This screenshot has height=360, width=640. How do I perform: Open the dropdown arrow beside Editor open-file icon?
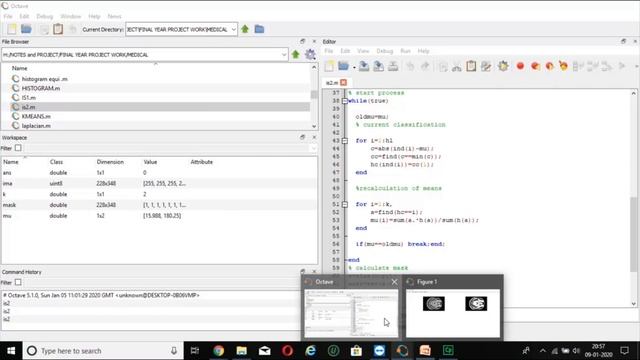[x=354, y=67]
